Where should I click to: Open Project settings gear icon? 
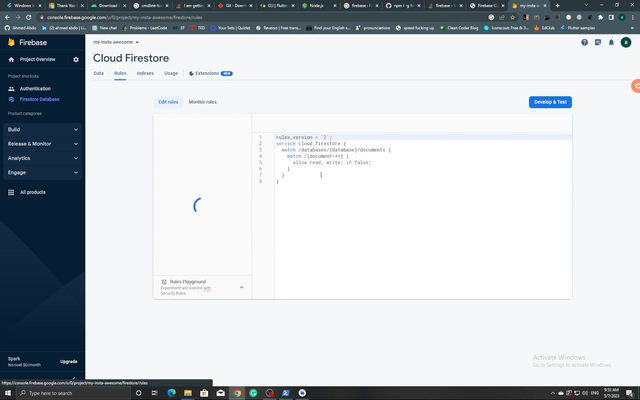[x=76, y=60]
